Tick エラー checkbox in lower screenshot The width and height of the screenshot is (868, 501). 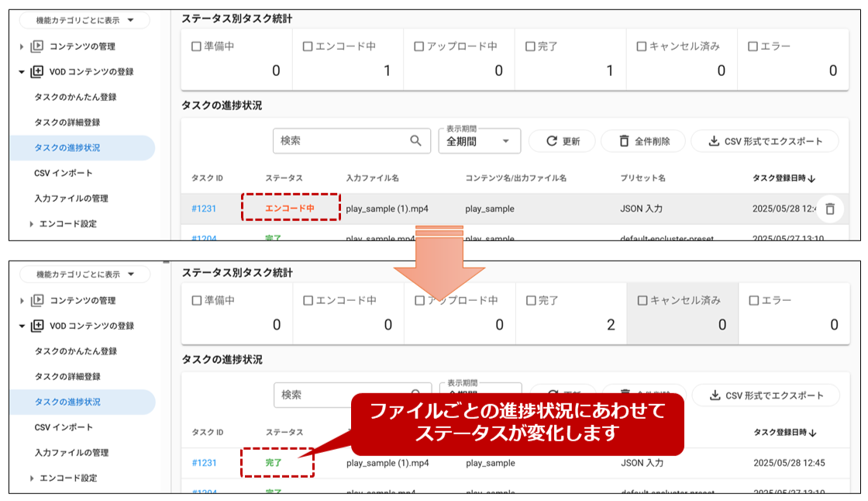(x=753, y=300)
